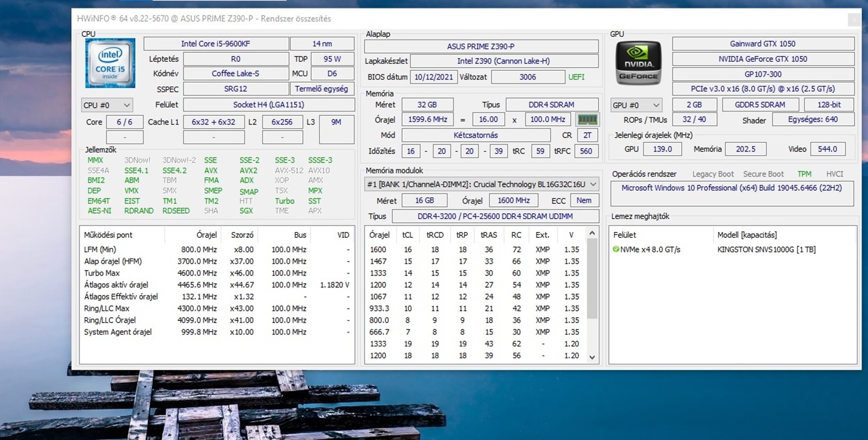Select the LFM (Min) row
Image resolution: width=868 pixels, height=440 pixels.
click(x=217, y=250)
